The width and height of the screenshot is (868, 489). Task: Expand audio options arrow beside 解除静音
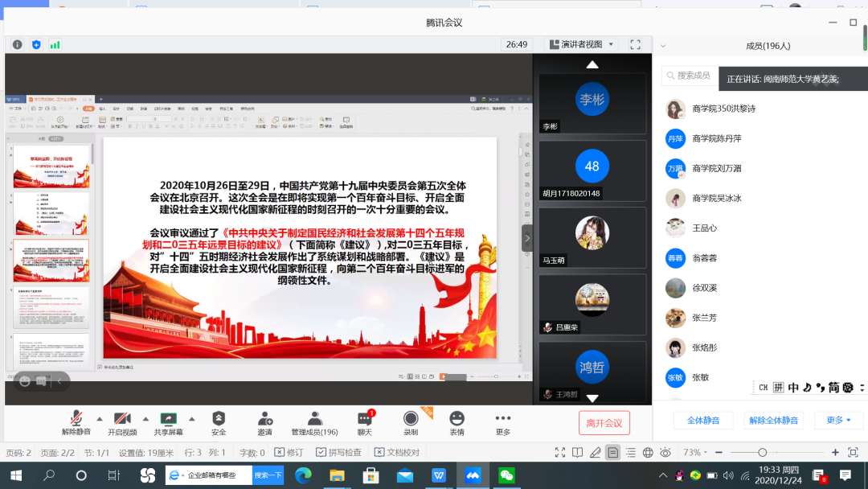[100, 418]
